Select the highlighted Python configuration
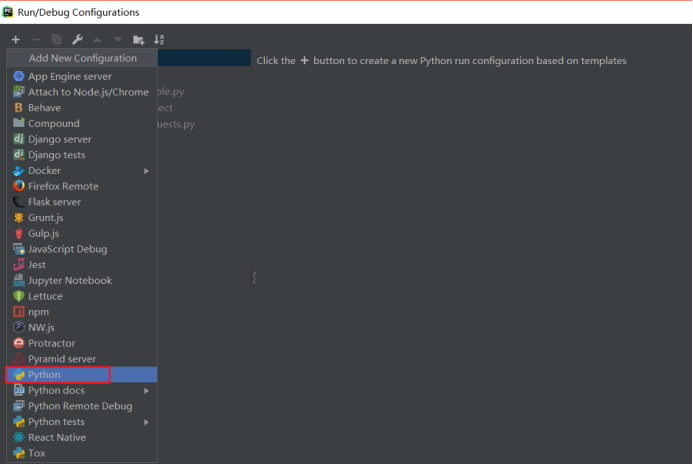Screen dimensions: 693x465 point(82,374)
